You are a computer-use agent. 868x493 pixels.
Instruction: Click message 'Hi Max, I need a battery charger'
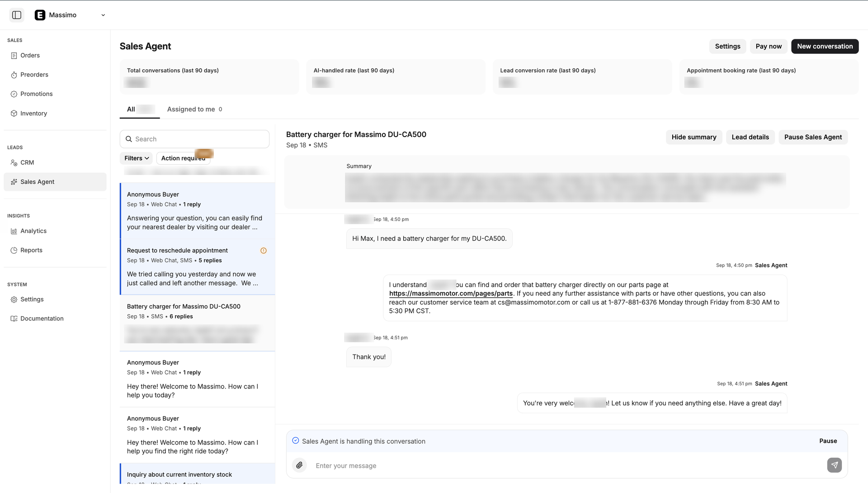click(429, 239)
